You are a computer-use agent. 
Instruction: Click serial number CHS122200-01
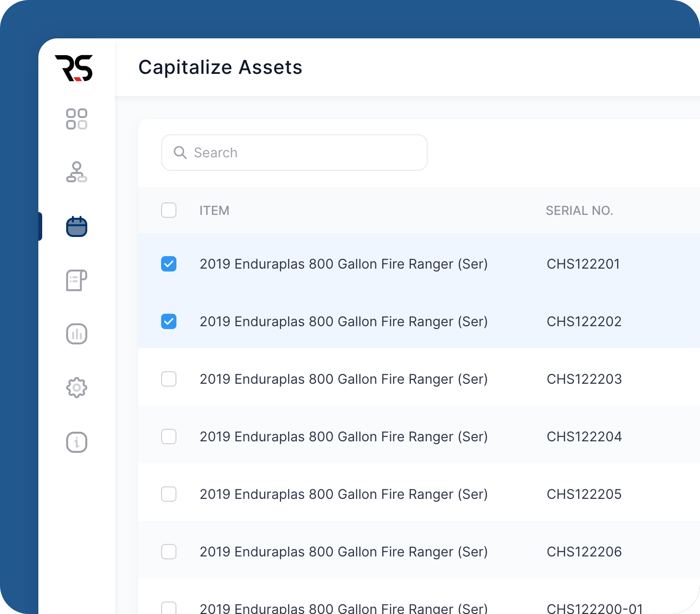[x=595, y=608]
